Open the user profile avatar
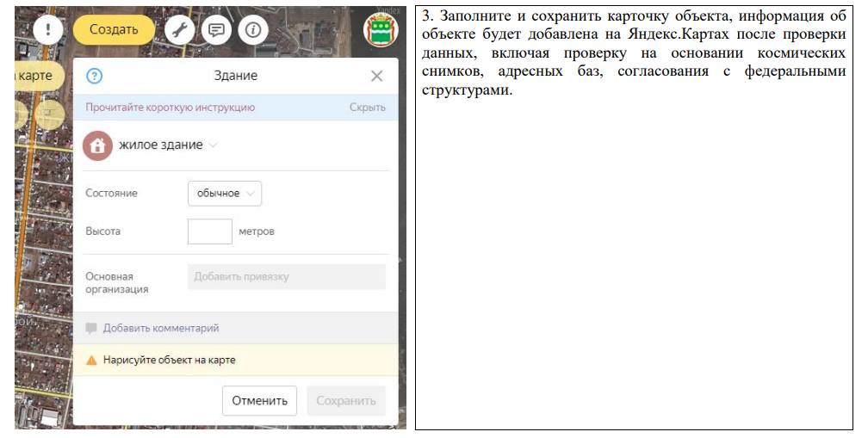The height and width of the screenshot is (438, 868). coord(380,29)
